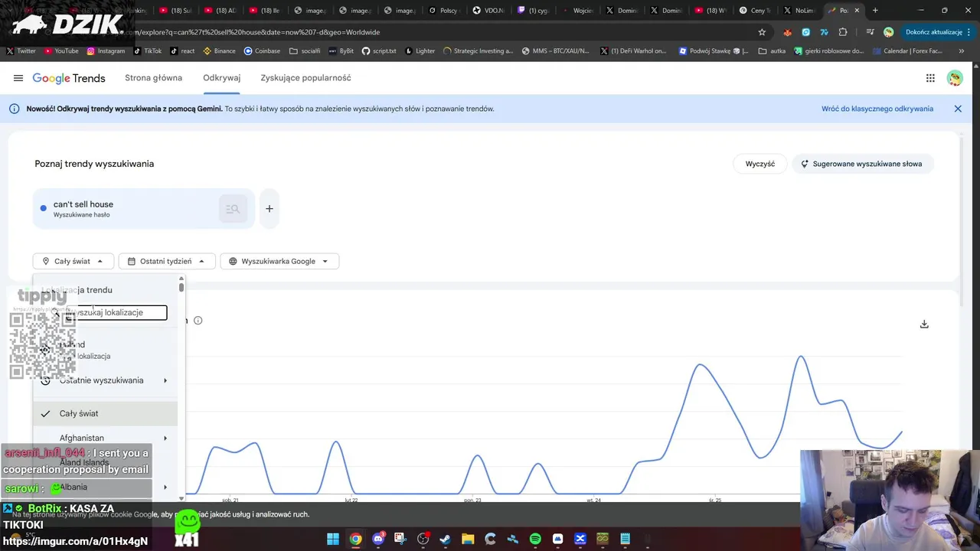Open the Instagram bookmark
Screen dimensions: 980x551
106,51
